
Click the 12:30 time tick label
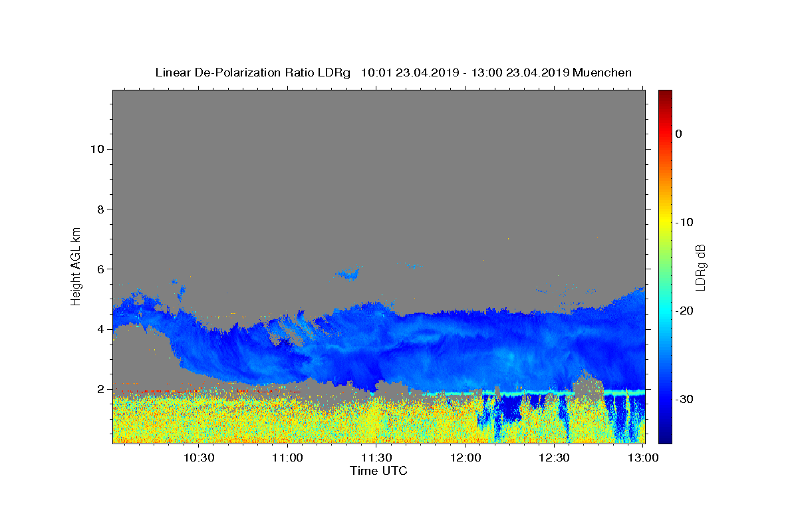coord(555,458)
